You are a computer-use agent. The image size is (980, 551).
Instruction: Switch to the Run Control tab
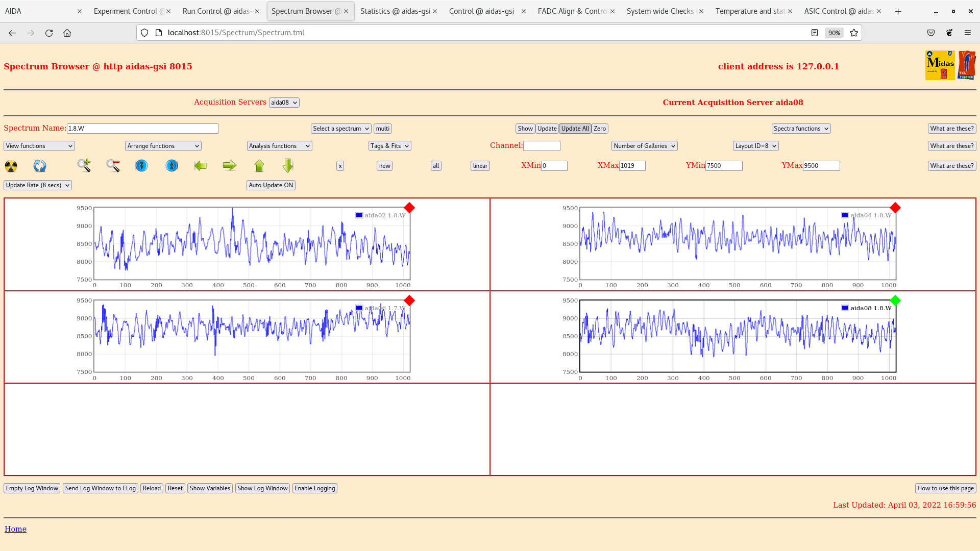point(217,11)
